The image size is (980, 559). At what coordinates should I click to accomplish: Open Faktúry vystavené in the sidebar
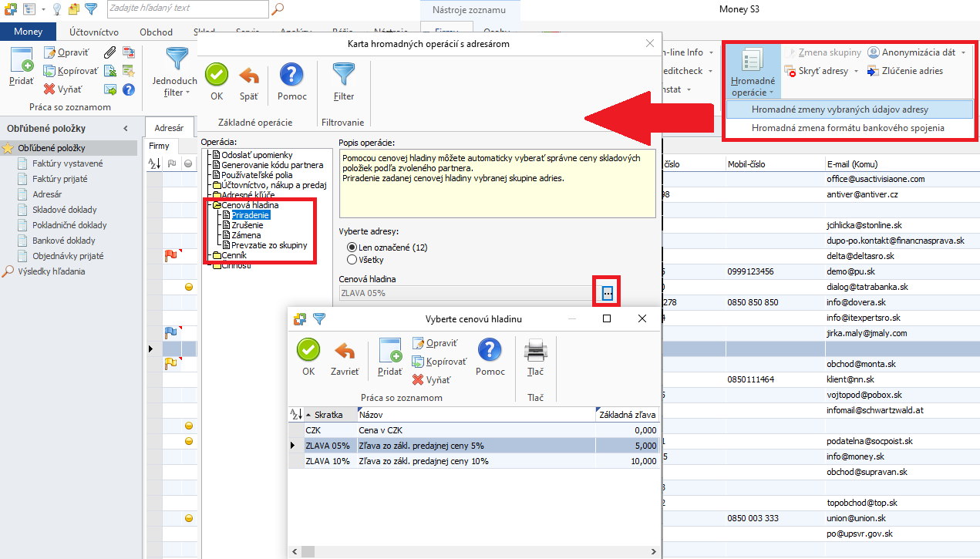click(x=68, y=163)
